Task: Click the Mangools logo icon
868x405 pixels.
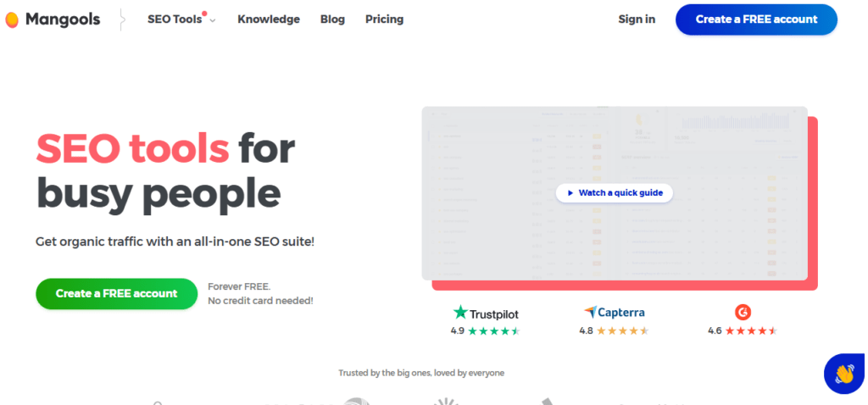Action: (x=12, y=19)
